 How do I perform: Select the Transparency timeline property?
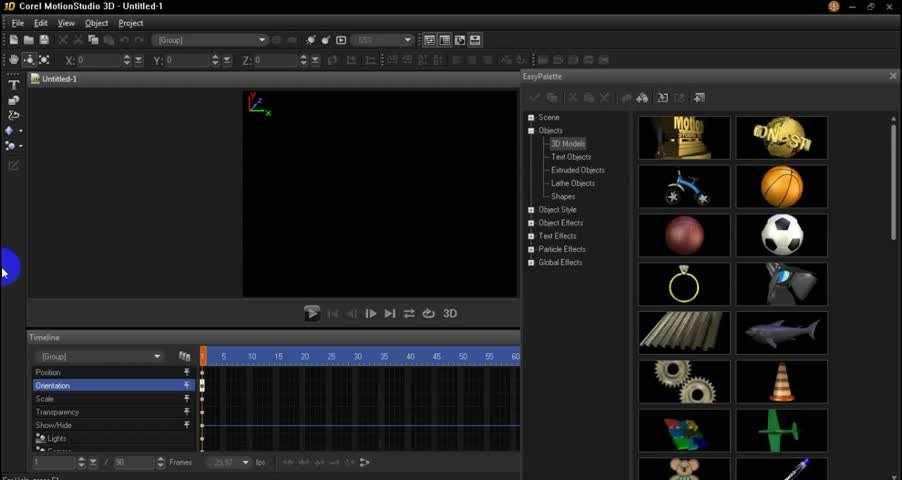[x=57, y=412]
